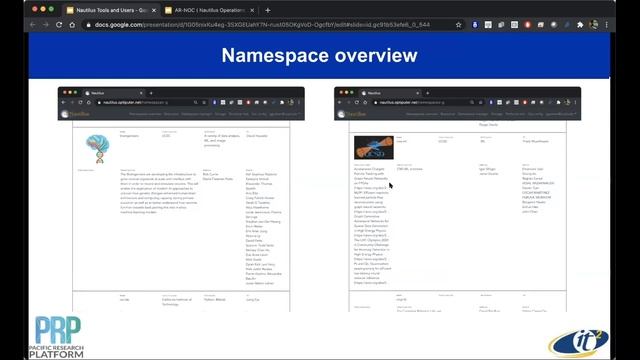Image resolution: width=640 pixels, height=360 pixels.
Task: Click the Nautilus logo in right screenshot navbar
Action: coord(352,114)
